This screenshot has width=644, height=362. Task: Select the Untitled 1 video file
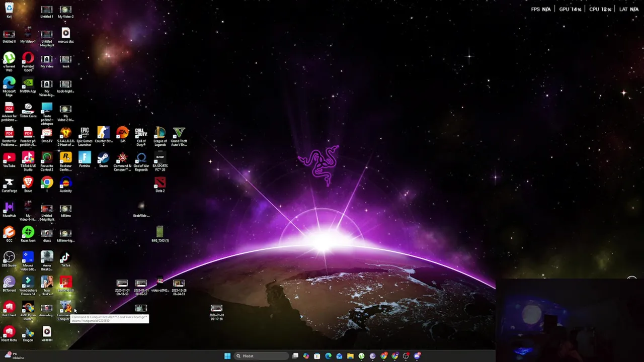tap(47, 12)
